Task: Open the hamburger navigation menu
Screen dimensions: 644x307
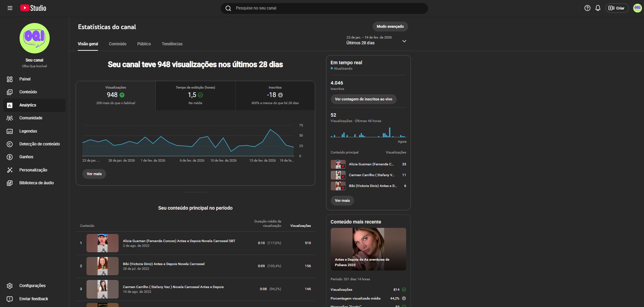Action: [10, 8]
